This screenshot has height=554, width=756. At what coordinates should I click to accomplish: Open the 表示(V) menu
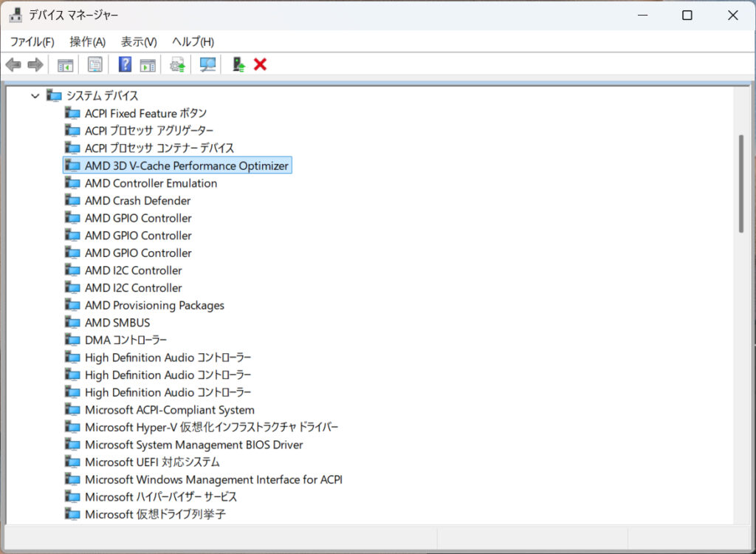click(139, 42)
